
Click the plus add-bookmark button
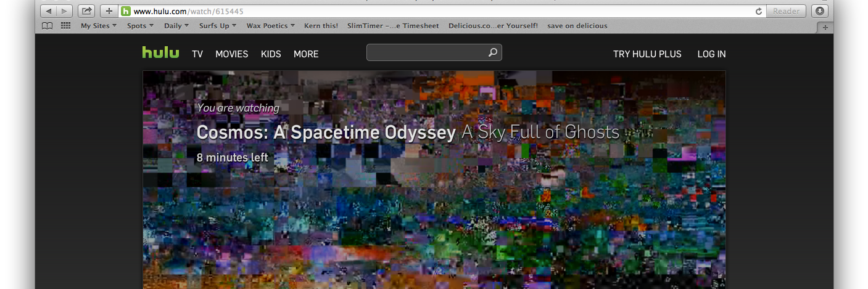coord(109,11)
